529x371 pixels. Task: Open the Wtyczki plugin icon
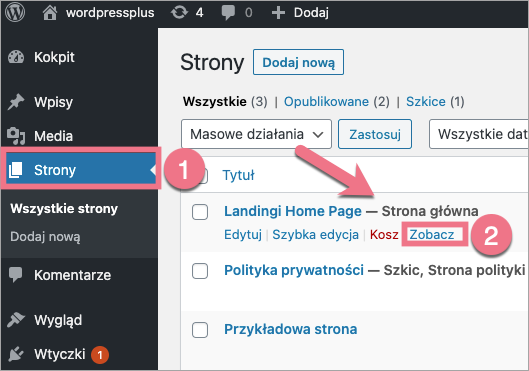click(16, 354)
